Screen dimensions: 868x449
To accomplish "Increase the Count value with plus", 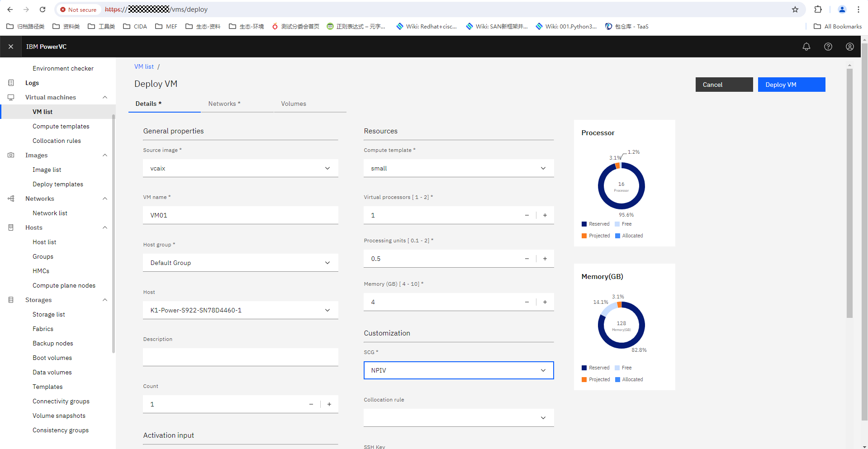I will pyautogui.click(x=329, y=404).
